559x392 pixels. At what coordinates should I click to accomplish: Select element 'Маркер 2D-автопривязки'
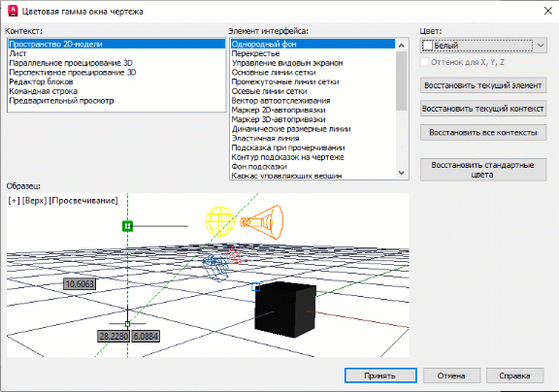click(x=312, y=110)
